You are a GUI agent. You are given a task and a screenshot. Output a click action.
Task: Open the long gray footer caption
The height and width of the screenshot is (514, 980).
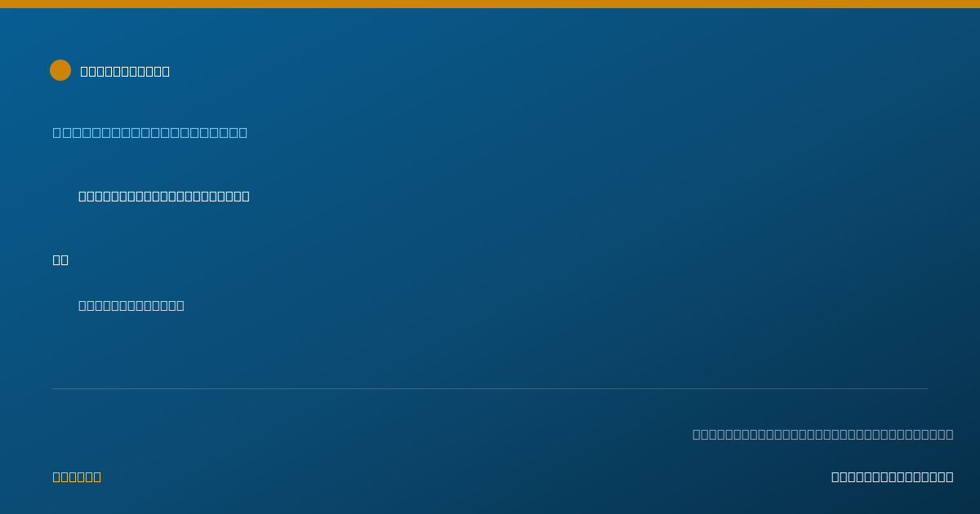(823, 434)
